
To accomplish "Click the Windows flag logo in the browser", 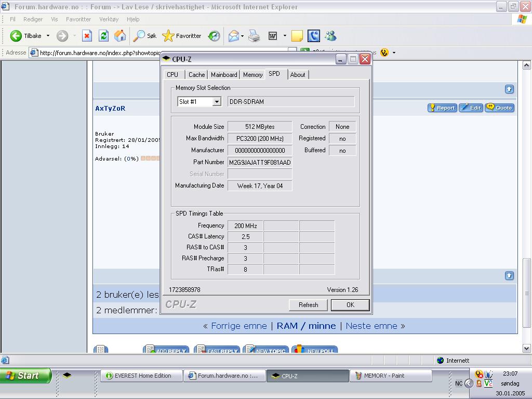I will pyautogui.click(x=522, y=19).
